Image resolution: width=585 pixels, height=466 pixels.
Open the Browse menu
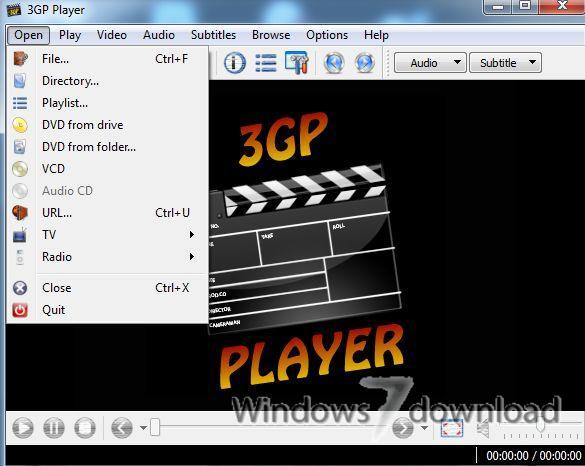271,35
